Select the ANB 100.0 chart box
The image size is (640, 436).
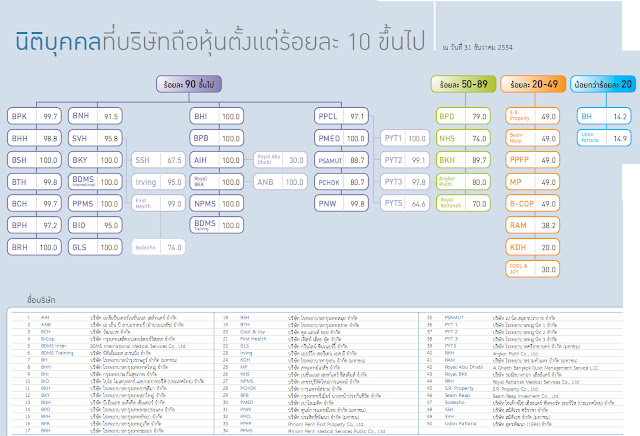[280, 182]
